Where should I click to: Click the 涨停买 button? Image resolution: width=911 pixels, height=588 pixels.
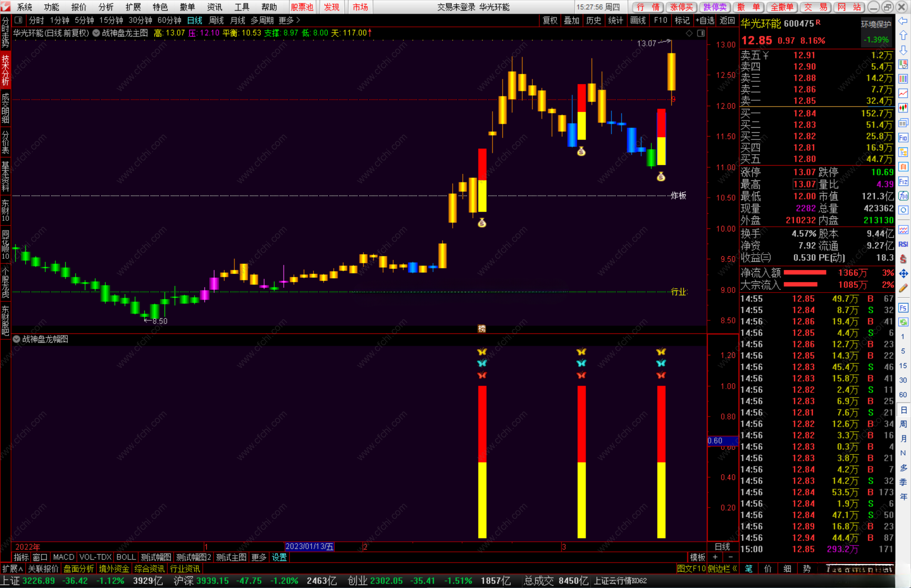point(681,7)
